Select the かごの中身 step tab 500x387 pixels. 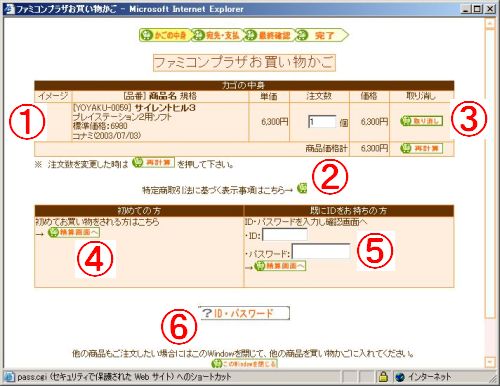pyautogui.click(x=165, y=35)
